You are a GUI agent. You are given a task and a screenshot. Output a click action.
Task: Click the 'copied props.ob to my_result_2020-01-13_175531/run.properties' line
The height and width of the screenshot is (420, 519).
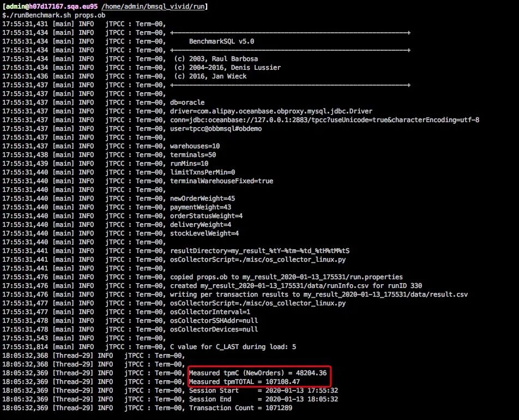coord(286,277)
